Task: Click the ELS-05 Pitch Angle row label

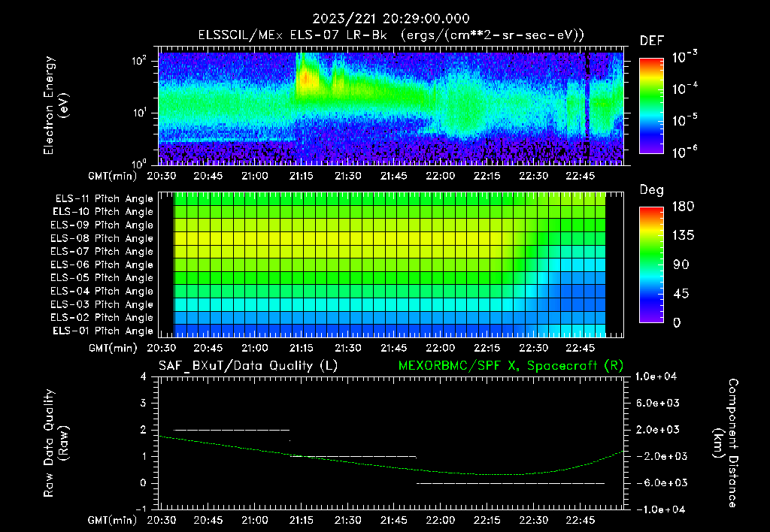Action: [102, 278]
